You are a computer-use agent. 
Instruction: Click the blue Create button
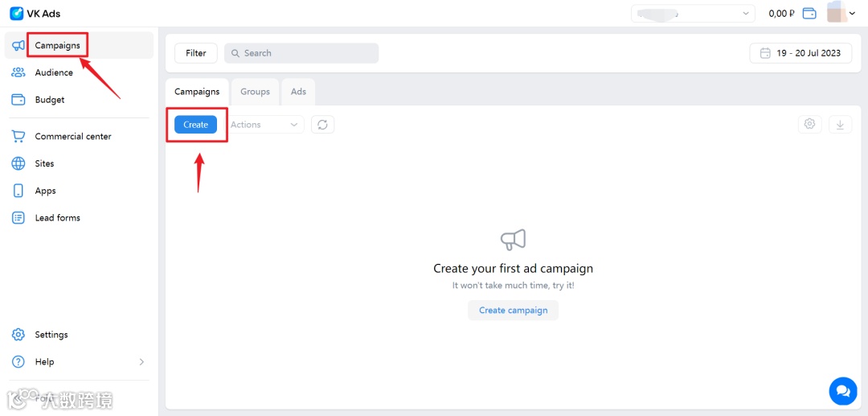[x=195, y=125]
